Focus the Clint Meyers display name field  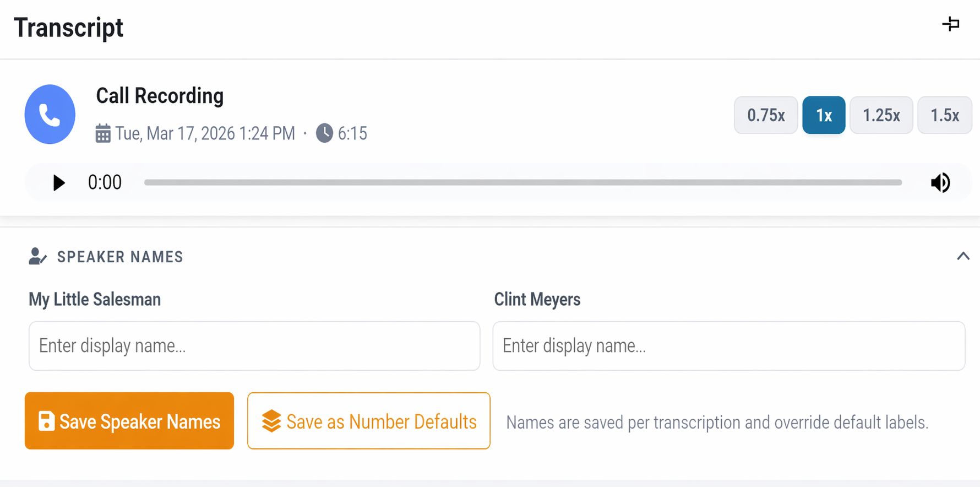[x=728, y=346]
